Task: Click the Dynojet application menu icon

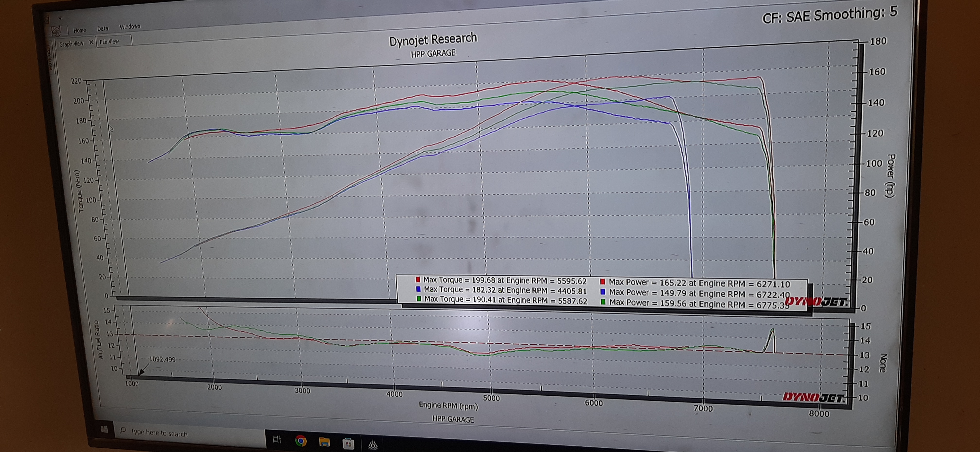Action: [56, 31]
